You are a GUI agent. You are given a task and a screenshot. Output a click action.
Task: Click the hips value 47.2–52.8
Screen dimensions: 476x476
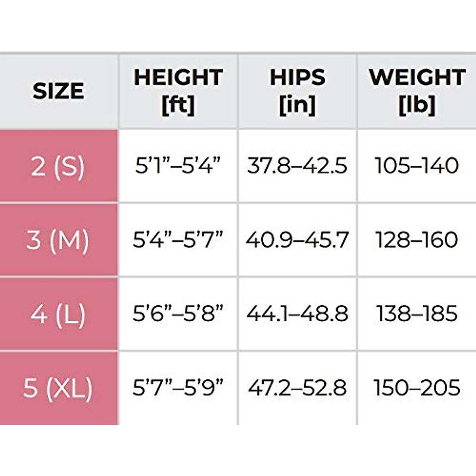click(x=297, y=388)
